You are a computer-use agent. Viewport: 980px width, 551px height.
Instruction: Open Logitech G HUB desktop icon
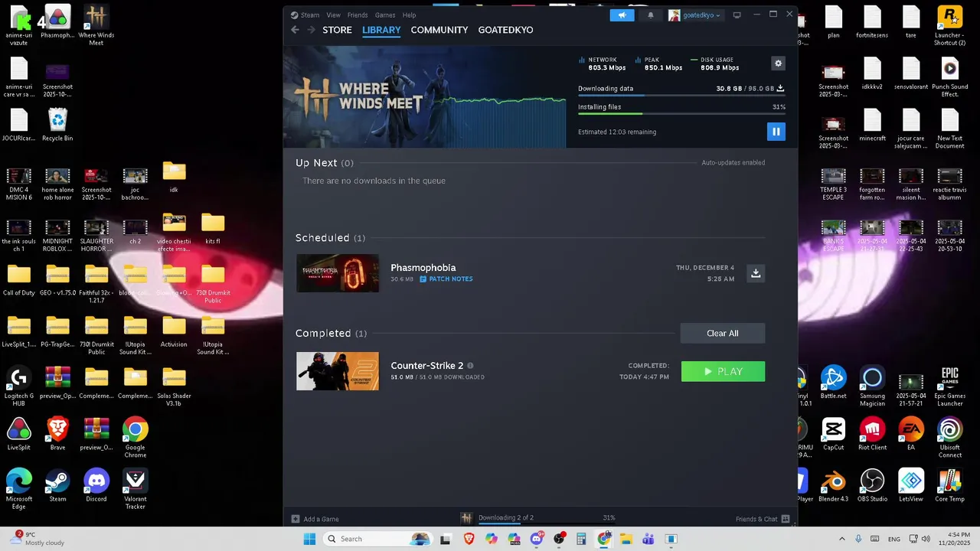click(19, 386)
